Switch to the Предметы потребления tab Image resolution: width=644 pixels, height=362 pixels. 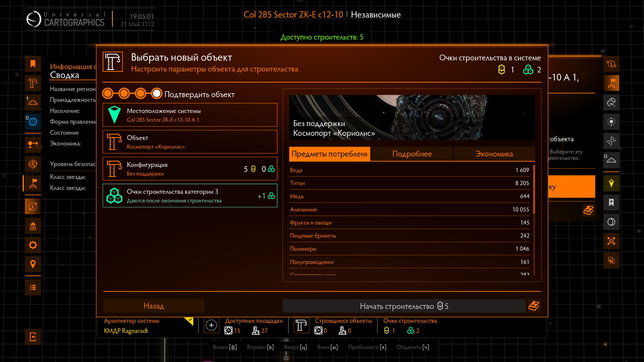point(330,154)
